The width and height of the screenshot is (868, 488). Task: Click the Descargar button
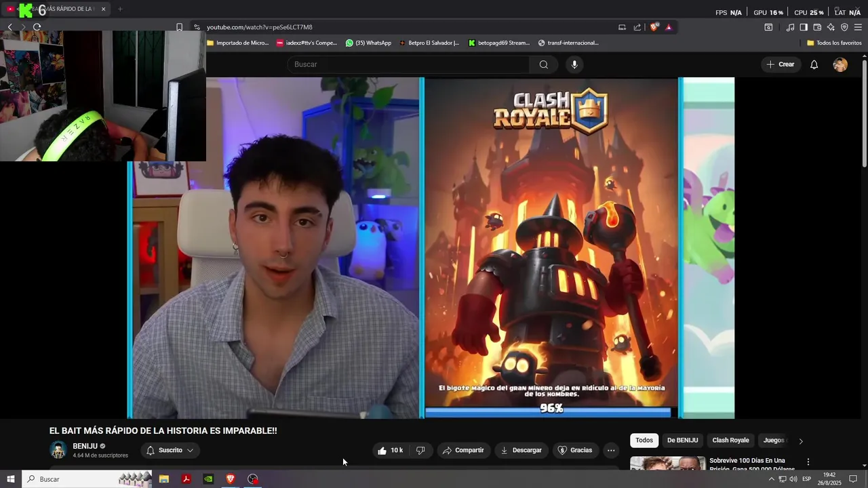click(x=521, y=450)
